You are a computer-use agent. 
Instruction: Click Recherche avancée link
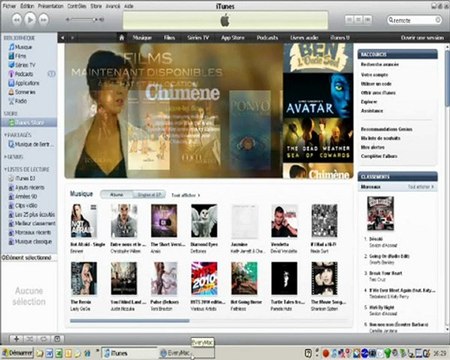[380, 64]
